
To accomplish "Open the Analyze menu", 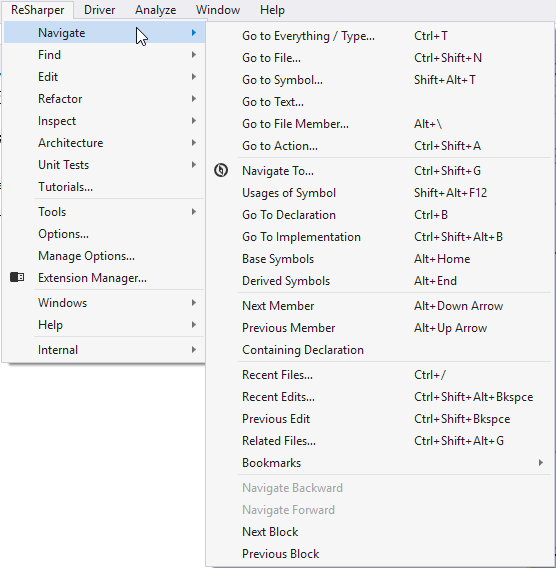I will pyautogui.click(x=155, y=10).
